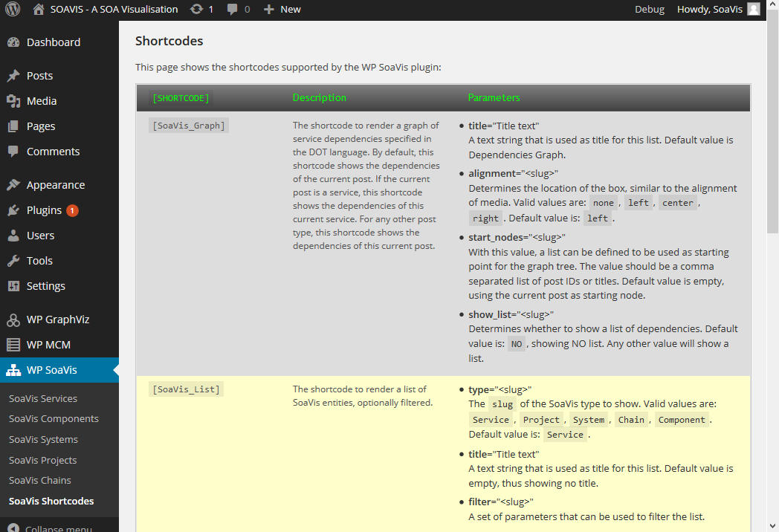The image size is (779, 532).
Task: Click the SOAVIS - A SOA Visualisation site link
Action: pos(114,9)
